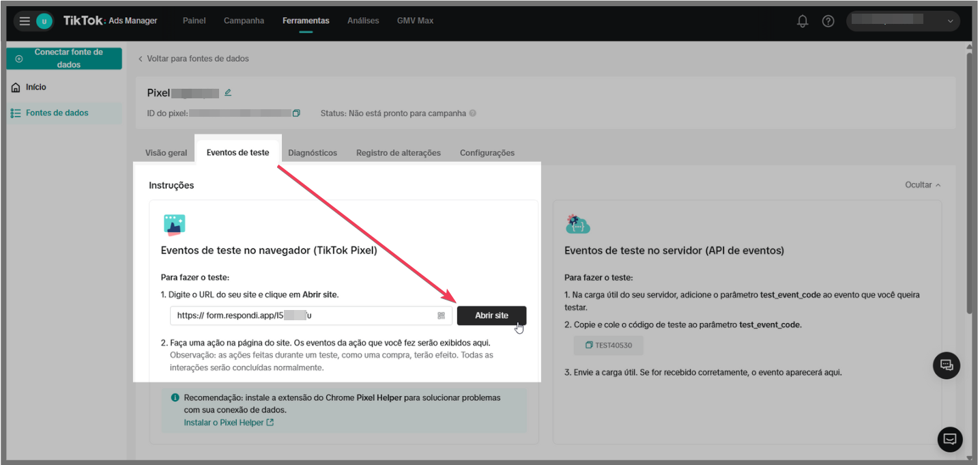The image size is (980, 465).
Task: Open the hamburger menu icon
Action: [x=25, y=21]
